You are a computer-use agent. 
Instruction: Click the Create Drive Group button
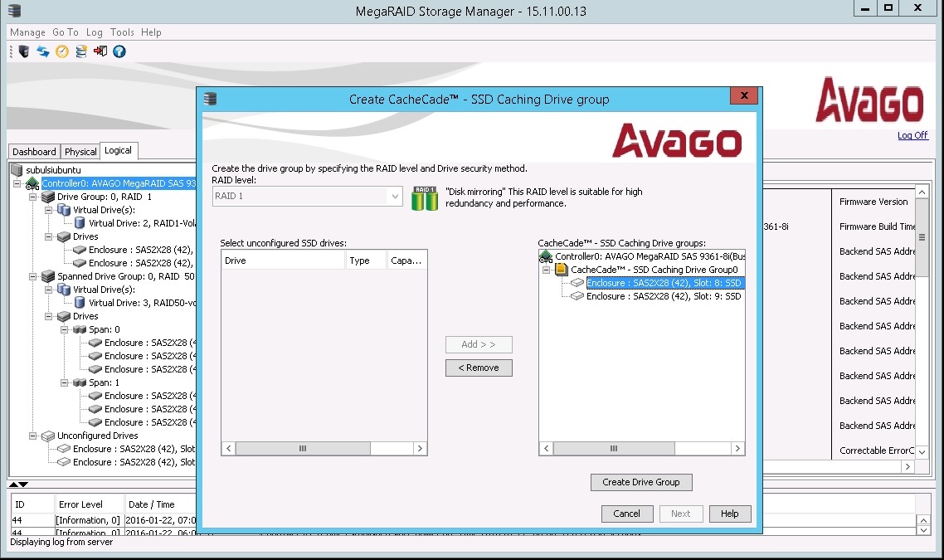(640, 482)
